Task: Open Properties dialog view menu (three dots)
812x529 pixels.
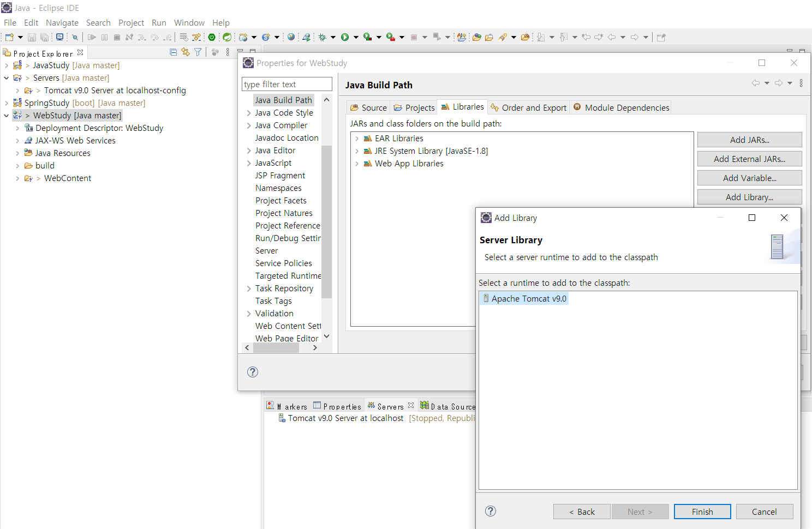Action: pyautogui.click(x=801, y=83)
